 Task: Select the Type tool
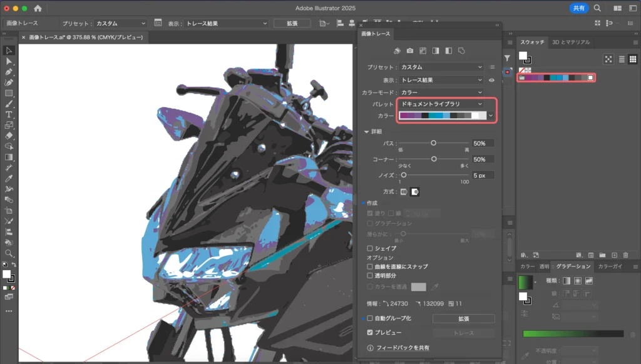click(x=9, y=114)
